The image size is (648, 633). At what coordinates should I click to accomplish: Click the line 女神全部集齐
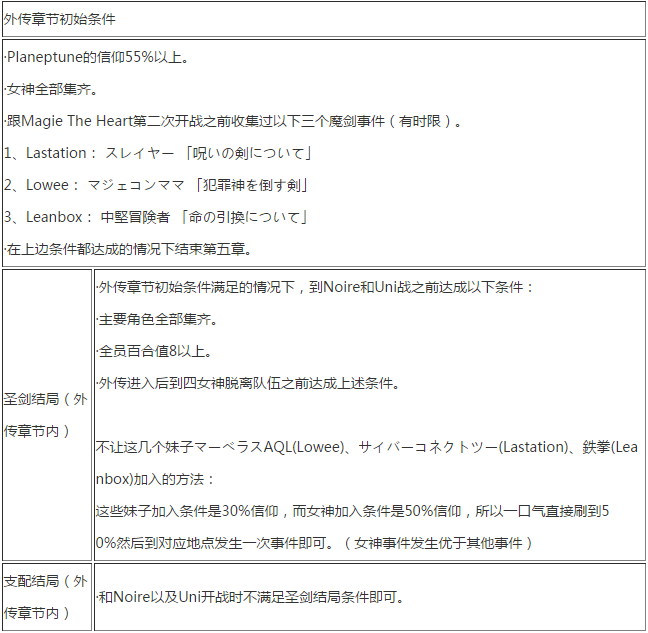pyautogui.click(x=51, y=89)
